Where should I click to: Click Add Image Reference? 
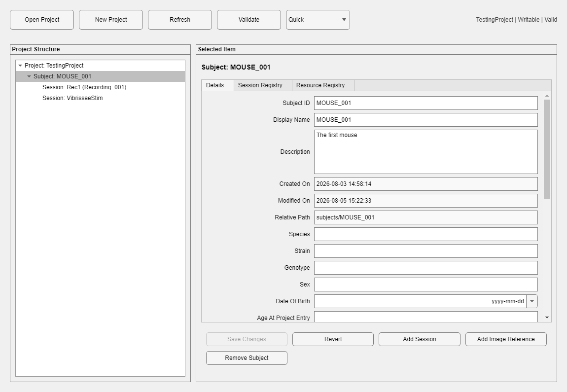(506, 339)
